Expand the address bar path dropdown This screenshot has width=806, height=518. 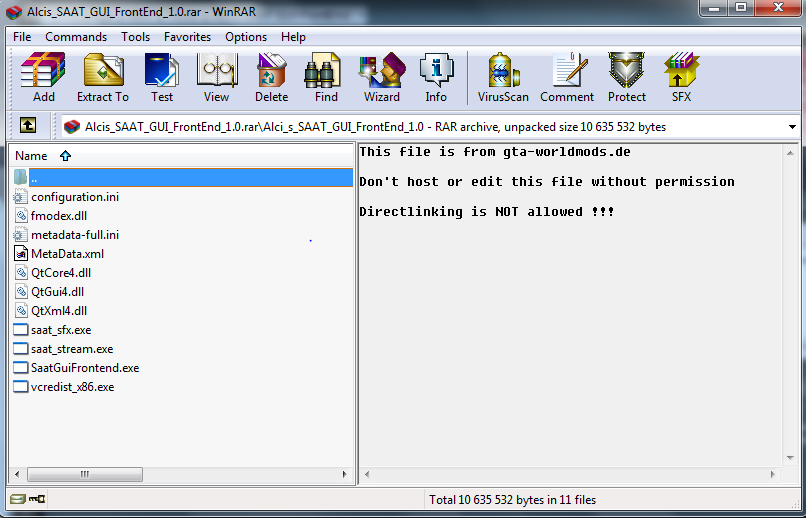coord(792,127)
